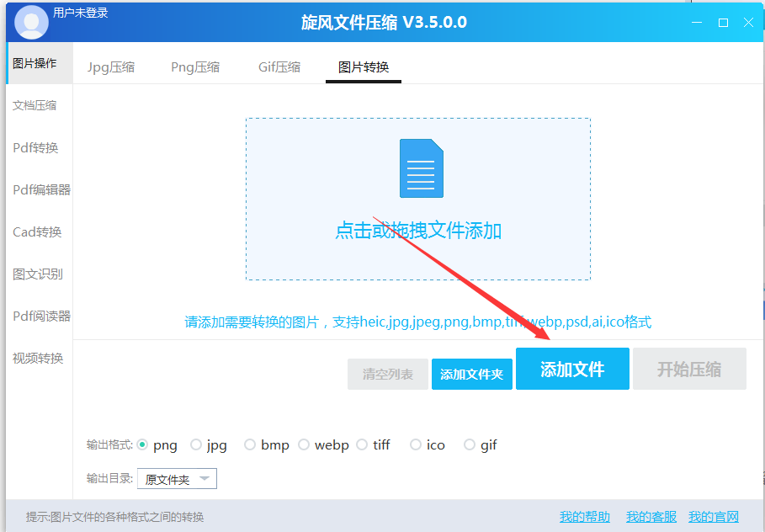Click the 添加文件 button

point(572,369)
